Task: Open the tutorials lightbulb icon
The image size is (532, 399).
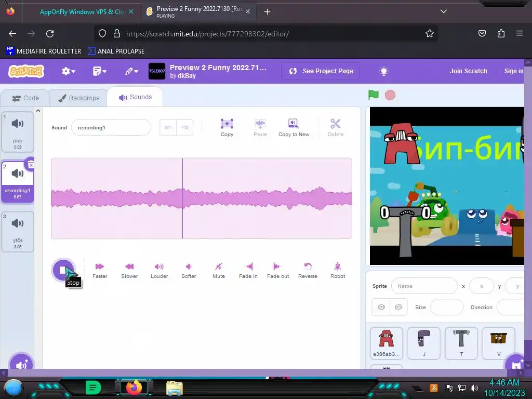Action: point(384,71)
